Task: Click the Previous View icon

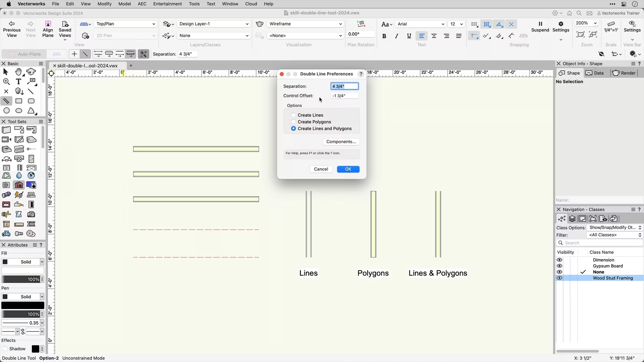Action: coord(12,29)
